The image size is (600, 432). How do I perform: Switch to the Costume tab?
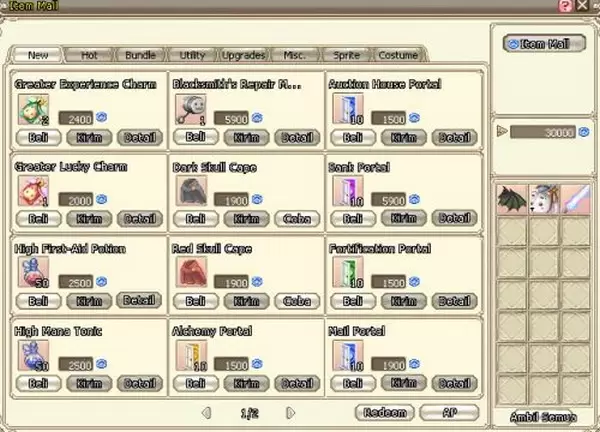coord(398,55)
